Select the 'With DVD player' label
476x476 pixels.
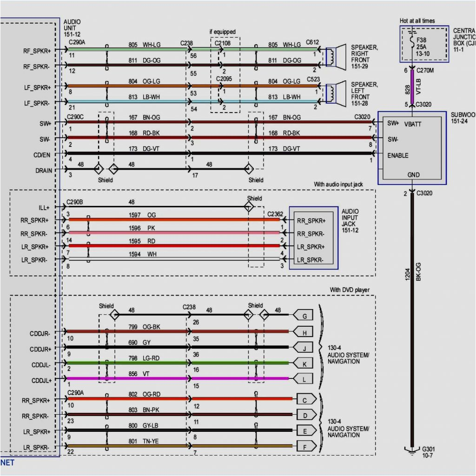coord(350,290)
